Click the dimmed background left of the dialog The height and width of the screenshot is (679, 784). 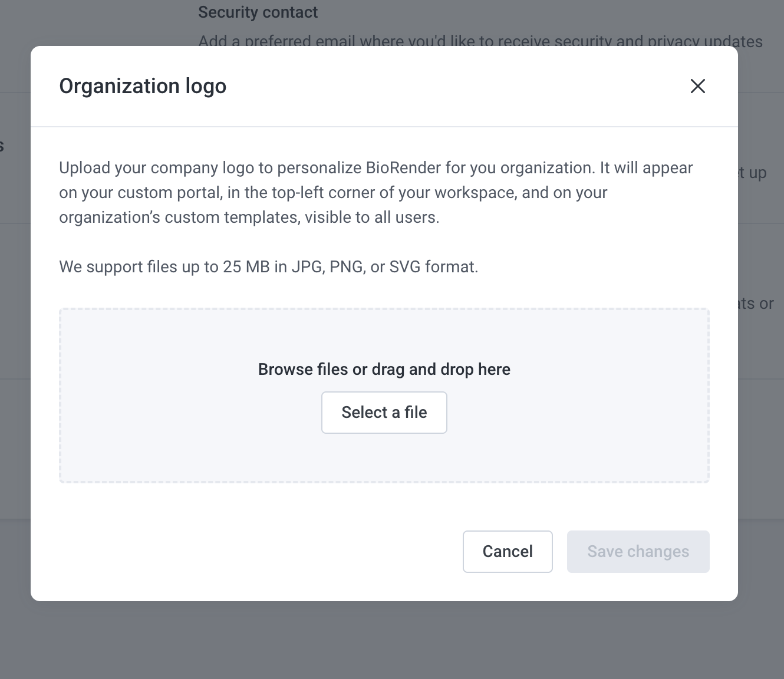(15, 324)
